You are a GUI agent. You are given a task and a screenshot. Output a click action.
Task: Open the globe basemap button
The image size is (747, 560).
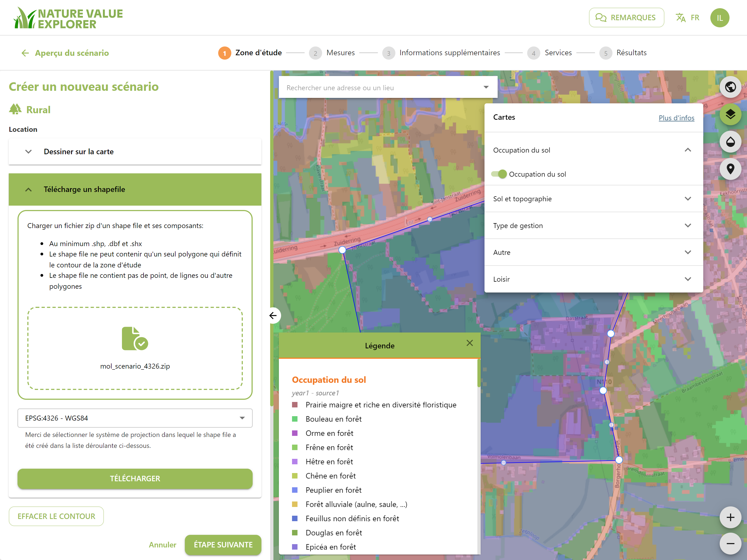click(x=730, y=87)
